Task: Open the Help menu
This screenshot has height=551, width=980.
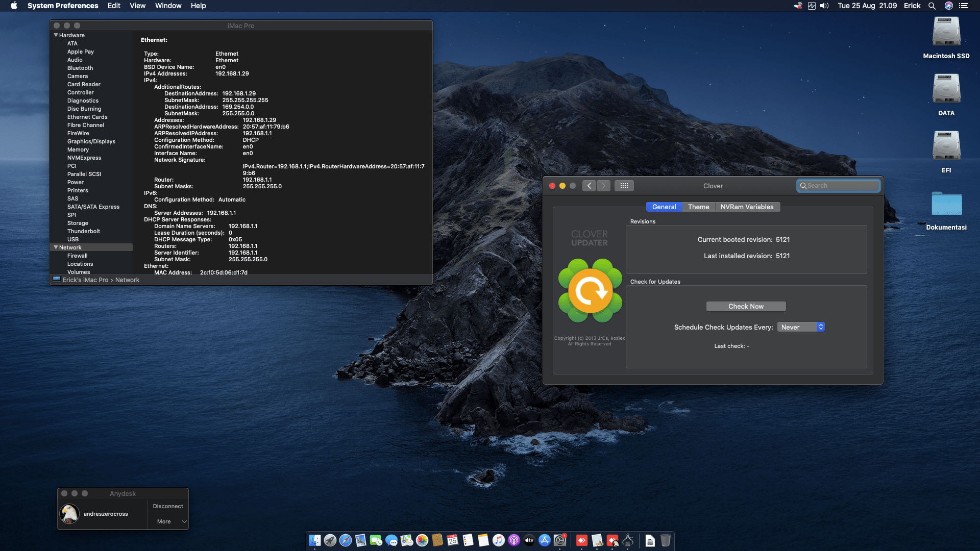Action: (x=199, y=6)
